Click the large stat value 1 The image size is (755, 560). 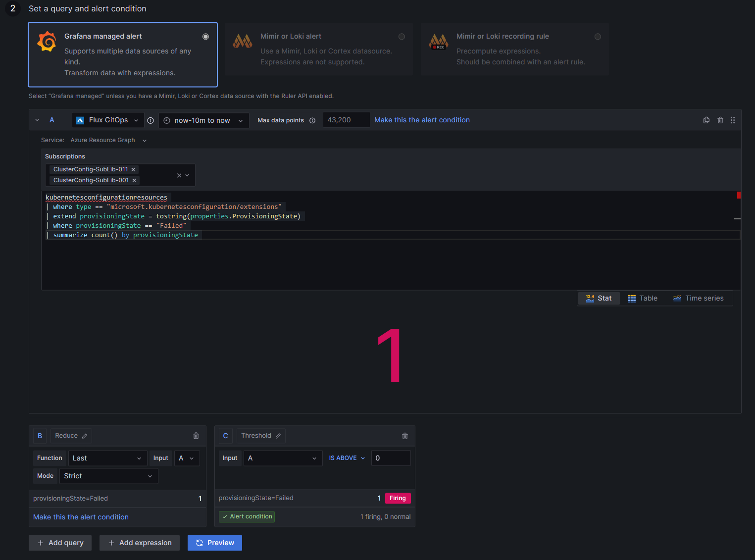click(x=389, y=355)
